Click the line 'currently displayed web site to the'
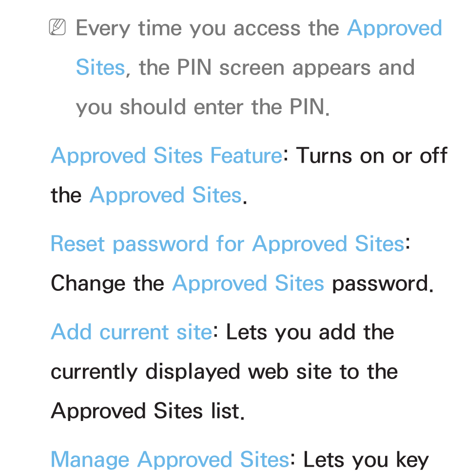465x476 pixels. coord(224,373)
